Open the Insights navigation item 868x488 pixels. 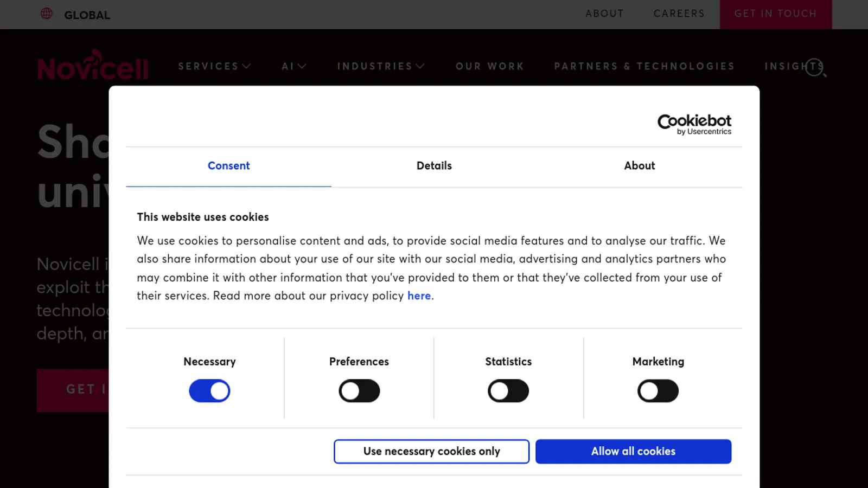794,66
